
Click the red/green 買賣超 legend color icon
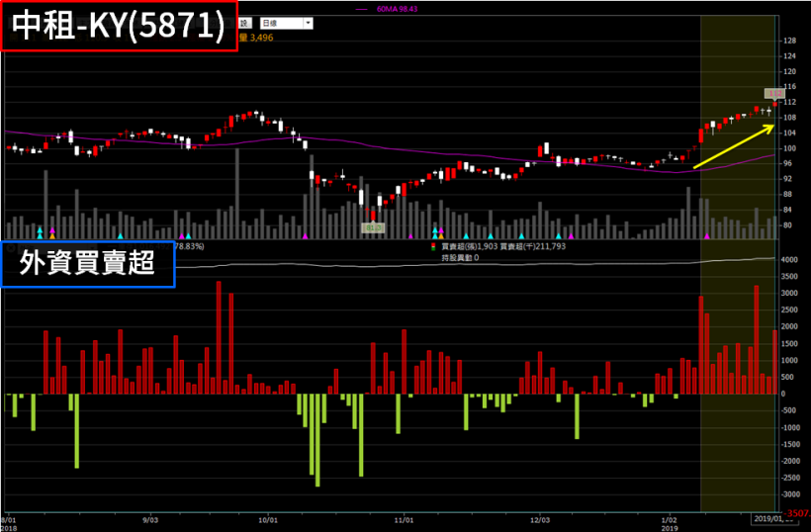tap(433, 246)
